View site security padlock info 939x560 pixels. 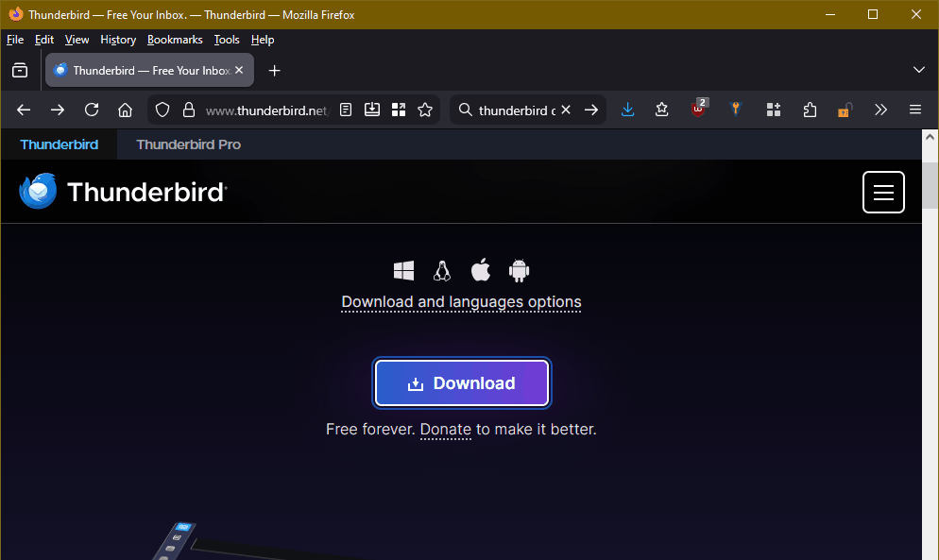(189, 110)
